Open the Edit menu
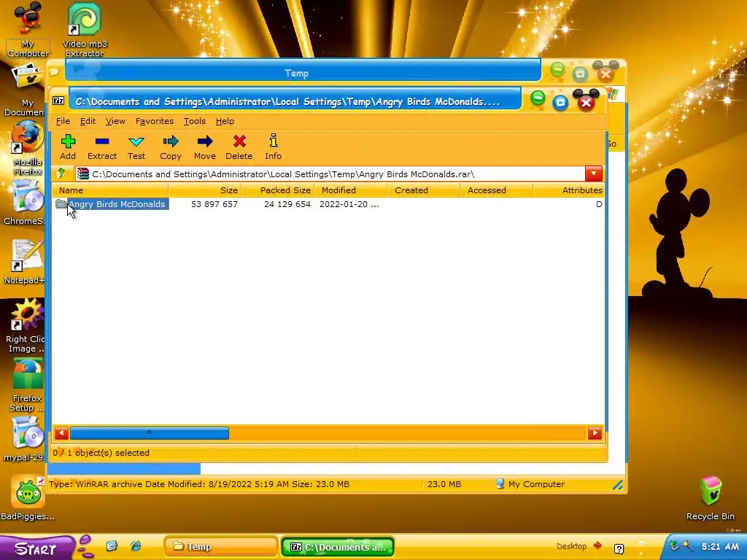Image resolution: width=747 pixels, height=560 pixels. coord(88,121)
